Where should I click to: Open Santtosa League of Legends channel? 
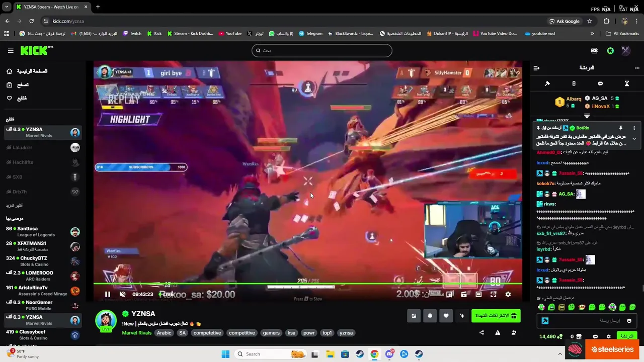pyautogui.click(x=42, y=232)
